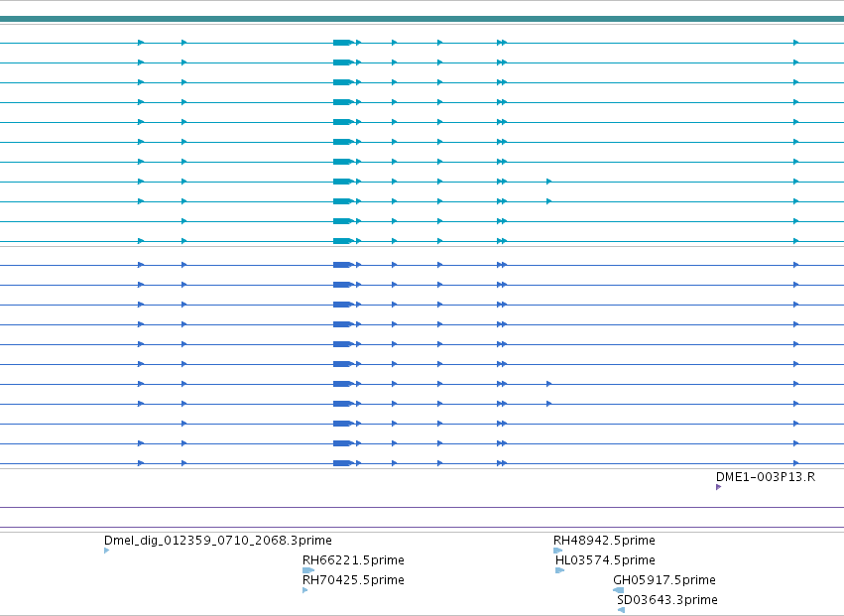
Task: Click the DME1-003P13.R label
Action: tap(766, 477)
